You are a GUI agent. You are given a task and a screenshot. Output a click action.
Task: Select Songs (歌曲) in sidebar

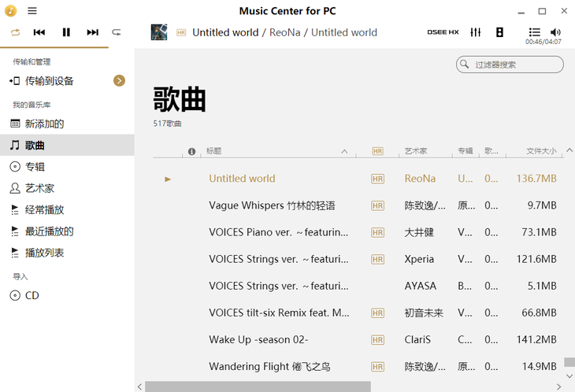click(x=67, y=145)
